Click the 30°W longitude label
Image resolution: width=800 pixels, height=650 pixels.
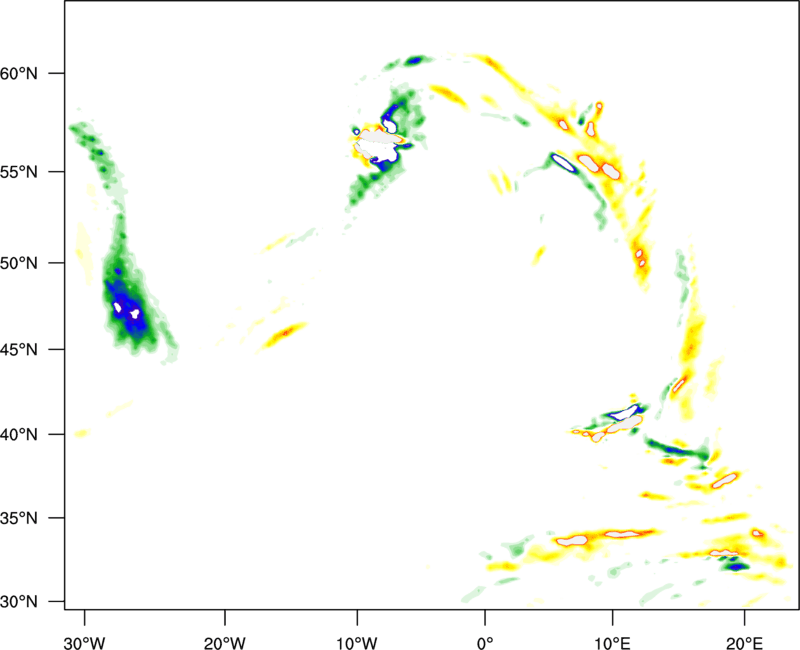[x=85, y=643]
